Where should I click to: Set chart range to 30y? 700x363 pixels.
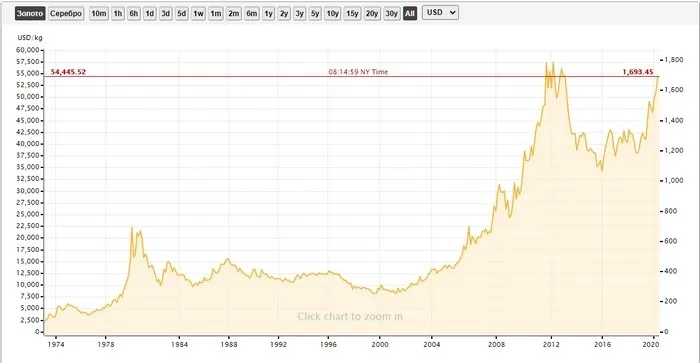(x=392, y=13)
